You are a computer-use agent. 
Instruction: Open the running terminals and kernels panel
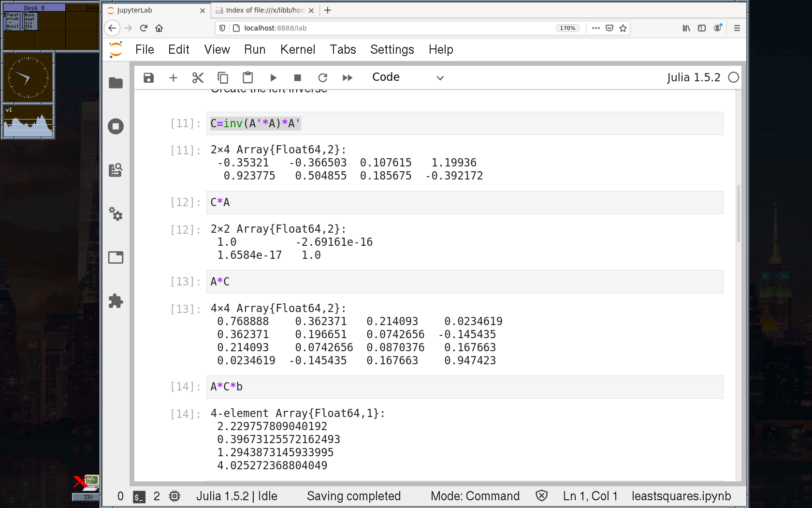point(116,127)
